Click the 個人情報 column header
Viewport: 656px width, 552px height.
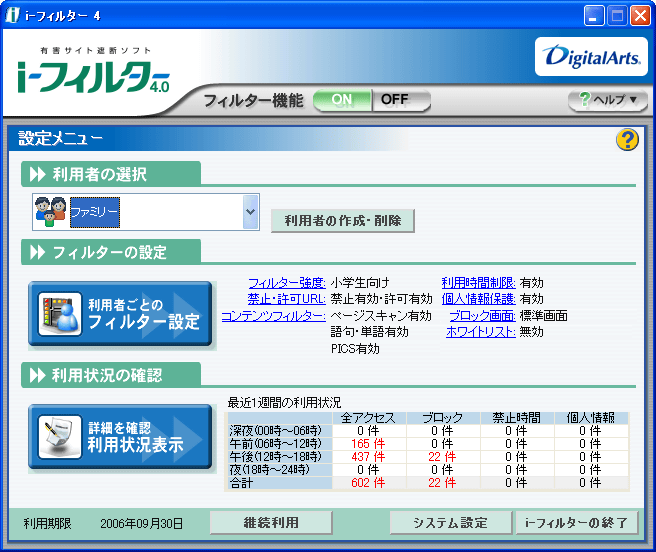(591, 418)
